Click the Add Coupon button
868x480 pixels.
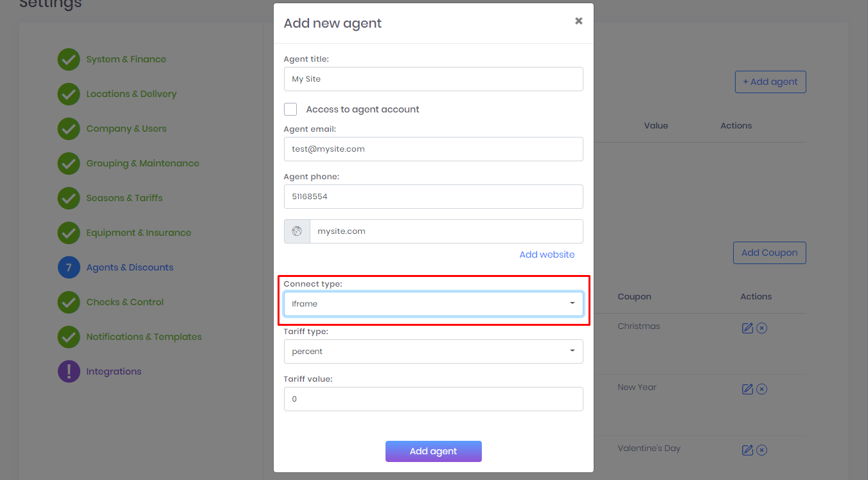(x=770, y=253)
